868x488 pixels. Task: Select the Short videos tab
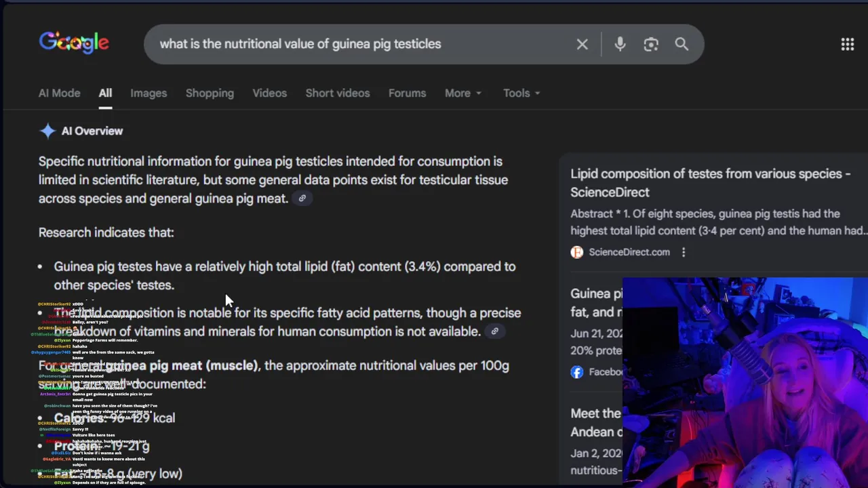click(x=338, y=94)
